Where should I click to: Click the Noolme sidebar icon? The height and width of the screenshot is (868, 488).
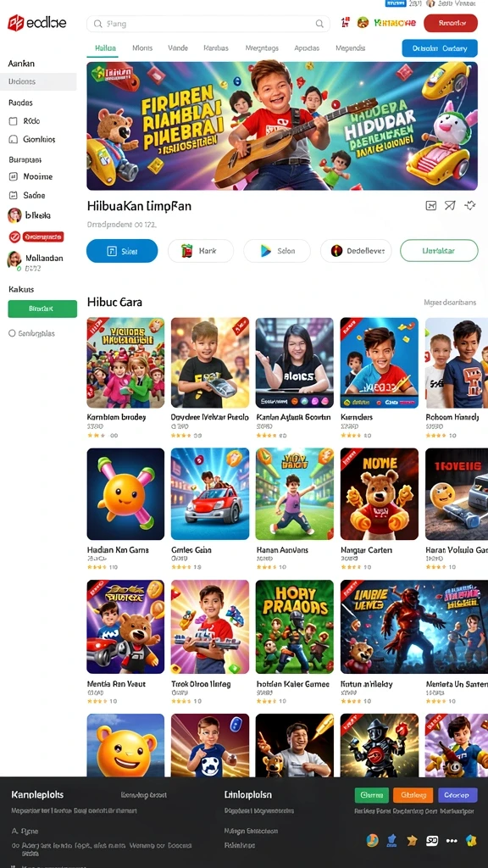14,176
